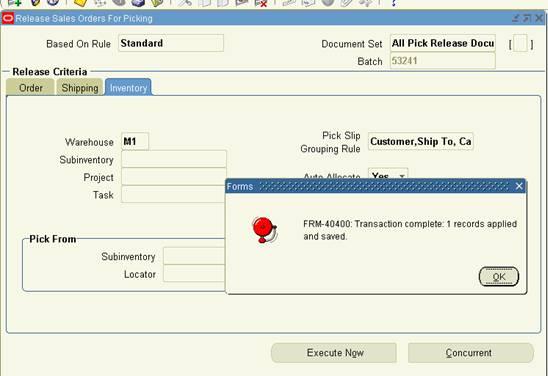Open the Auto Allocate dropdown
The width and height of the screenshot is (548, 376).
coord(402,175)
